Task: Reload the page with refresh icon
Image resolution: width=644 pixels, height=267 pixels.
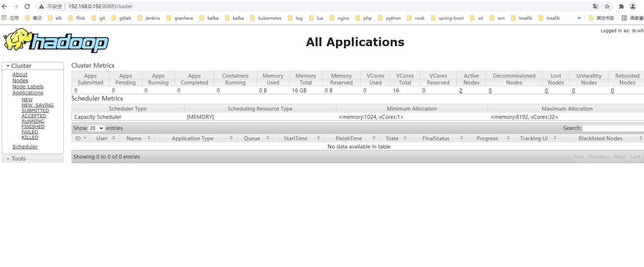Action: tap(27, 6)
